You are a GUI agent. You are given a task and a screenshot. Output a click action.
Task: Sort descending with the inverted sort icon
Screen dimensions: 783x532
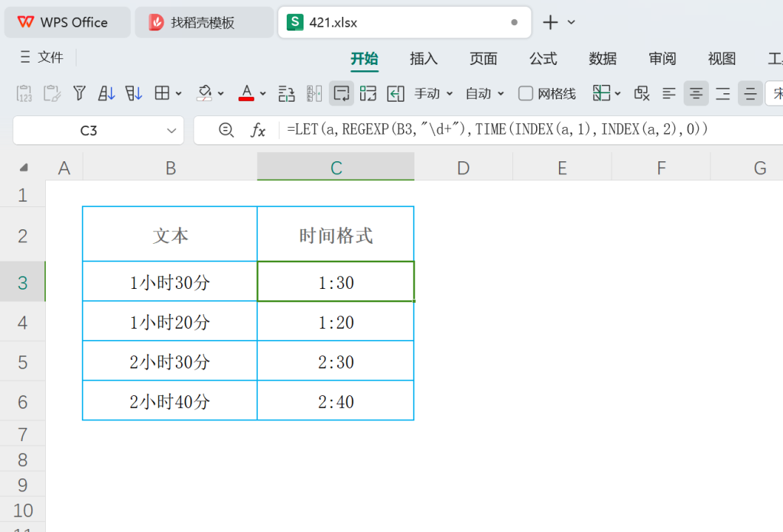pyautogui.click(x=134, y=93)
